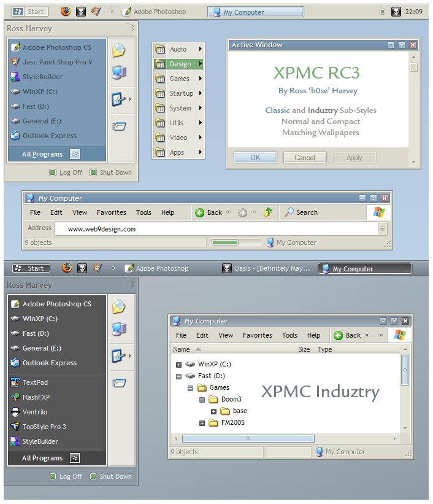Open the Games submenu
This screenshot has width=433, height=504.
click(178, 79)
